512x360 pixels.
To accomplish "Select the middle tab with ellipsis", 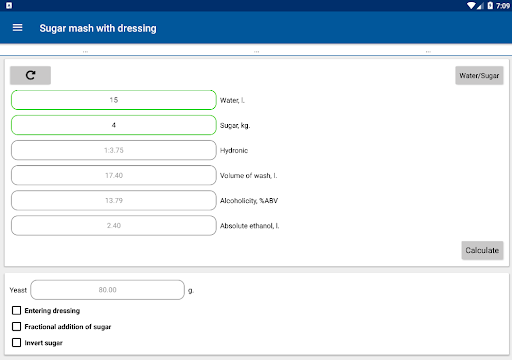I will click(x=256, y=50).
